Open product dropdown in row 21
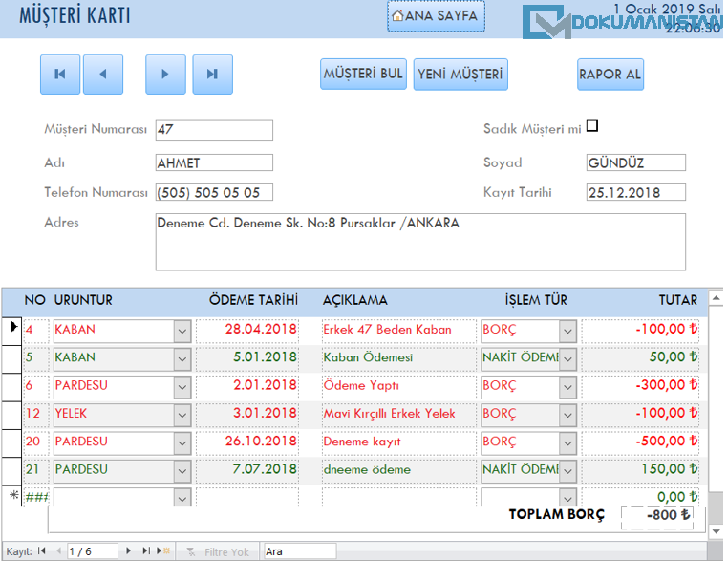The width and height of the screenshot is (728, 561). click(182, 471)
